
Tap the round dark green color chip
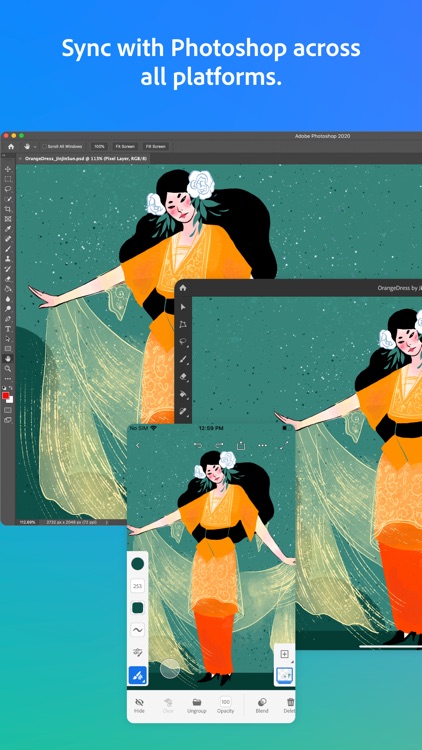pos(138,564)
